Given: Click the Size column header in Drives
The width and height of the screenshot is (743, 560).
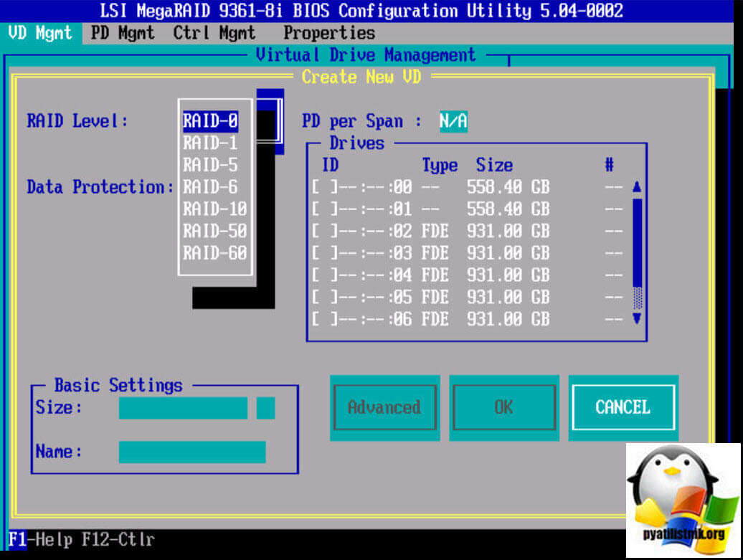Looking at the screenshot, I should (x=494, y=166).
